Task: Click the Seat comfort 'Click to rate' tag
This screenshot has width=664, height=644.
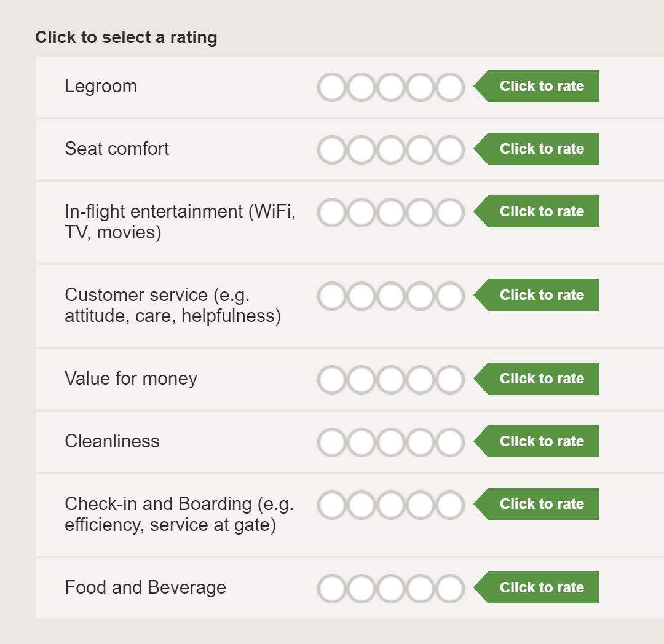Action: 536,149
